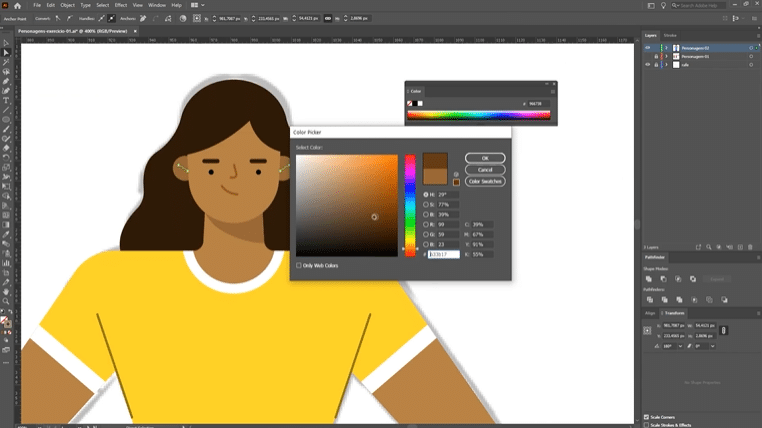
Task: Toggle the Scale Corners checkbox
Action: coord(646,416)
